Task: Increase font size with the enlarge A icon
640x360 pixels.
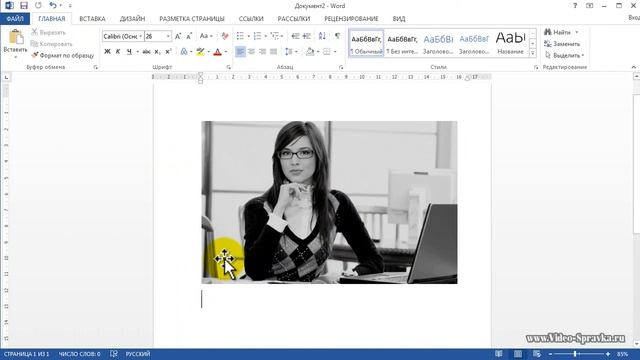Action: 178,36
